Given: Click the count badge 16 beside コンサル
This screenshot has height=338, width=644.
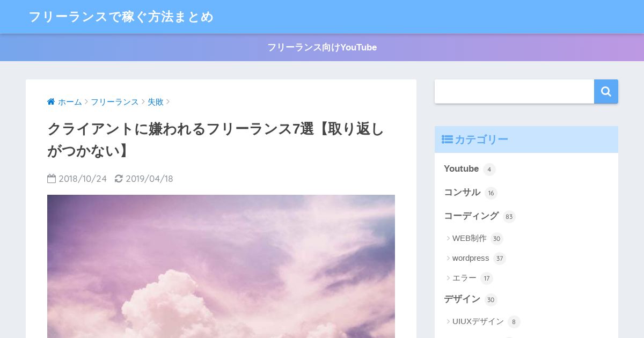Looking at the screenshot, I should (x=491, y=193).
